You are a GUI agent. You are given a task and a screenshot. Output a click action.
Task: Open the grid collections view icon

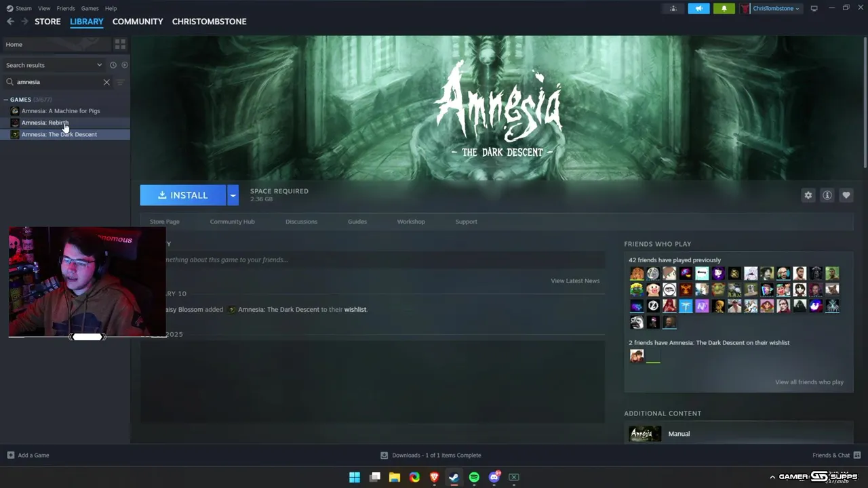120,44
